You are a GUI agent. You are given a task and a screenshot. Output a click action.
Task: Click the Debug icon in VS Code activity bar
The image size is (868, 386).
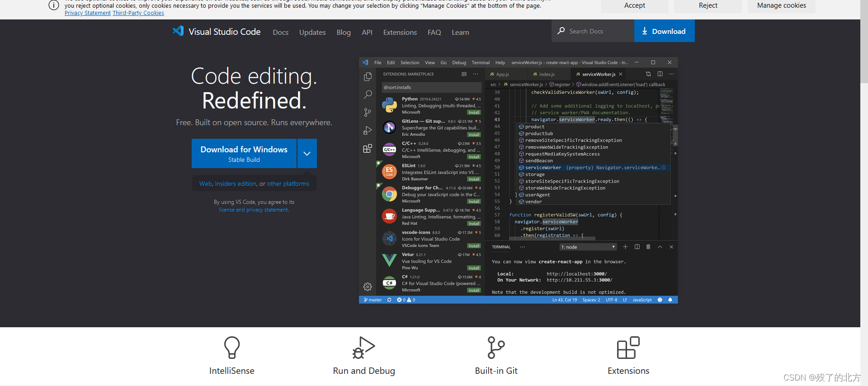368,131
